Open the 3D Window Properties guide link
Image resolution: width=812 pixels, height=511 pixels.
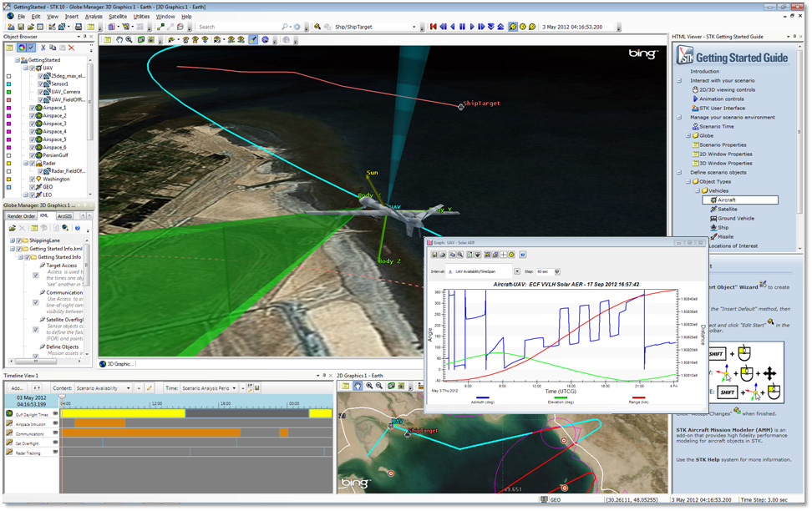tap(725, 163)
